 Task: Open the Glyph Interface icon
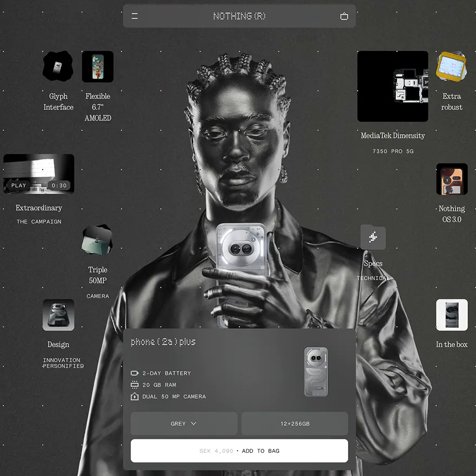click(58, 66)
